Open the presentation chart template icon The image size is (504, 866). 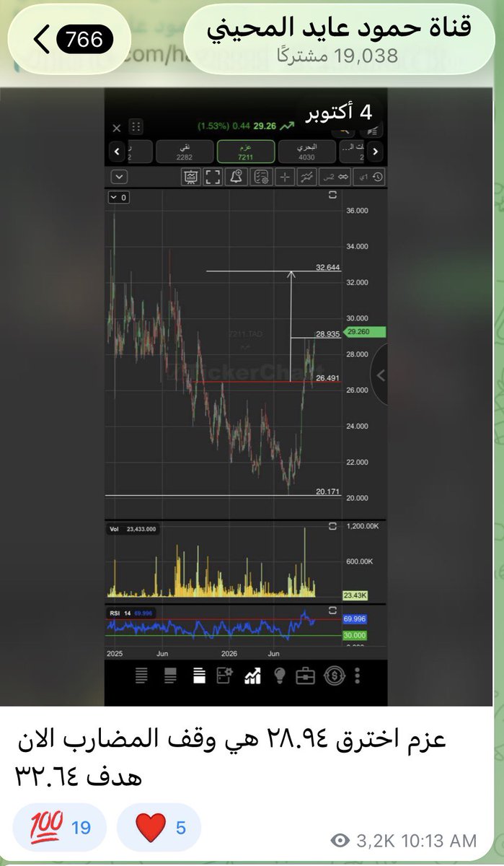click(191, 177)
